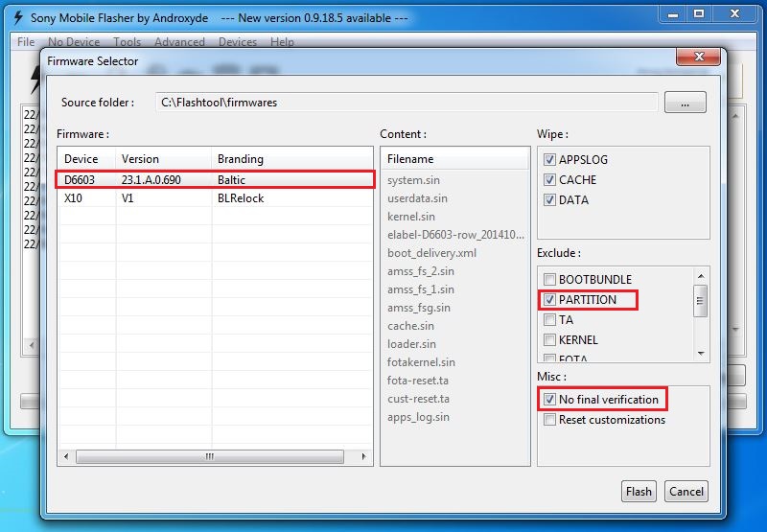Close the Sony Mobile Flasher main window
This screenshot has width=767, height=532.
734,14
